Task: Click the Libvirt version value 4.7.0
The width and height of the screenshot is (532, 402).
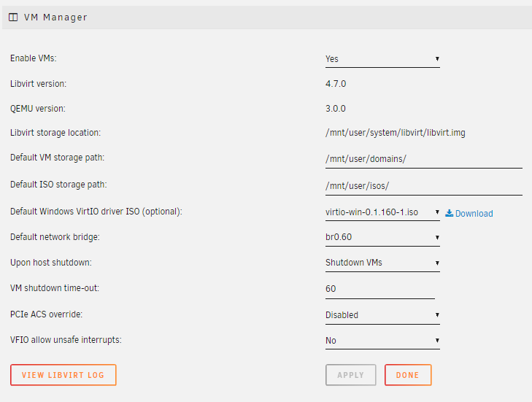Action: pyautogui.click(x=336, y=84)
